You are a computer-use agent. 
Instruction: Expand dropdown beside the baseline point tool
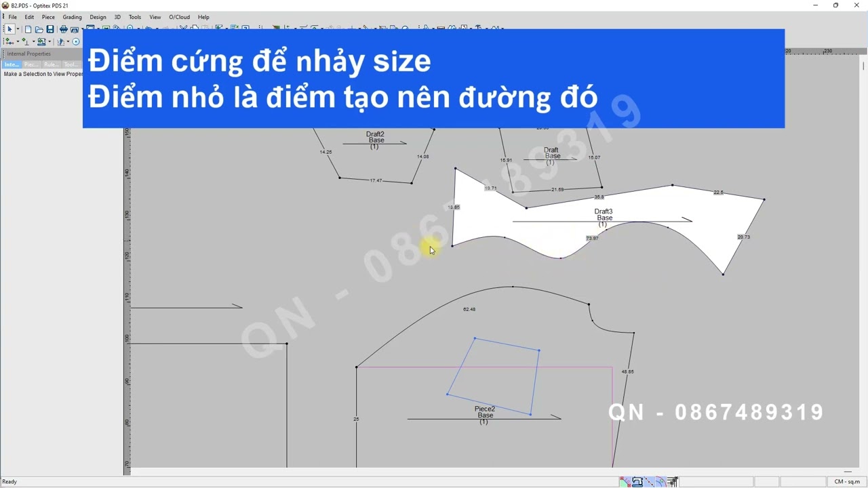[34, 41]
